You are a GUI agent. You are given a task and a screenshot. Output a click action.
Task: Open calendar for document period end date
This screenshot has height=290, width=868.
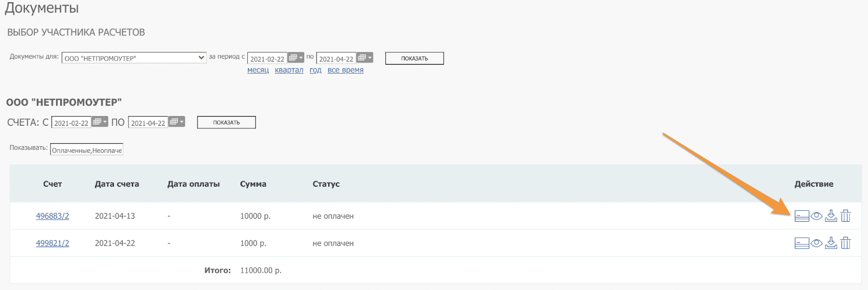click(x=365, y=57)
